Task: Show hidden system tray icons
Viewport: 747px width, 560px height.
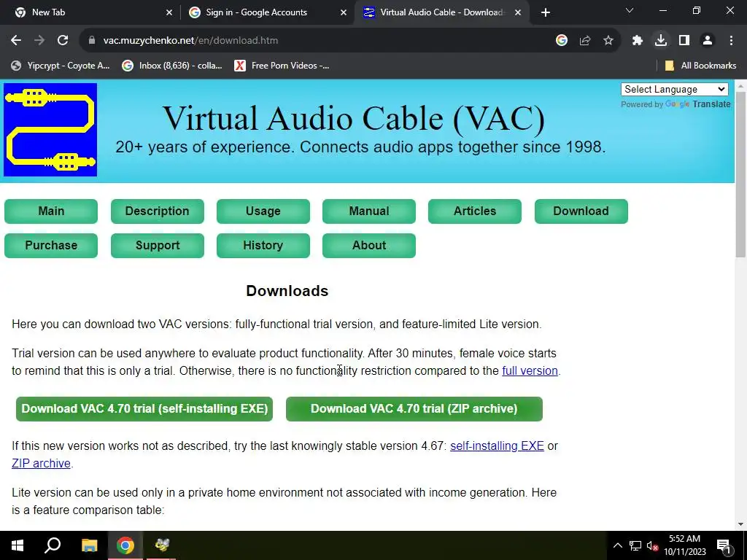Action: 617,545
